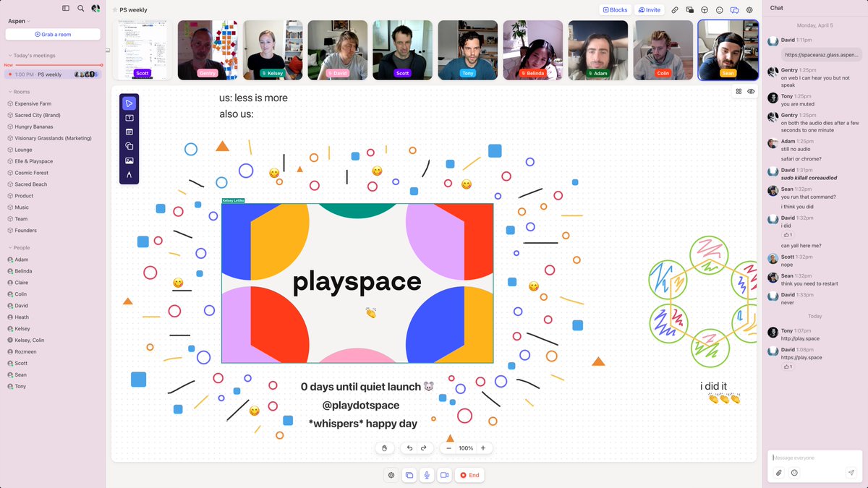Mute the microphone

coord(427,475)
